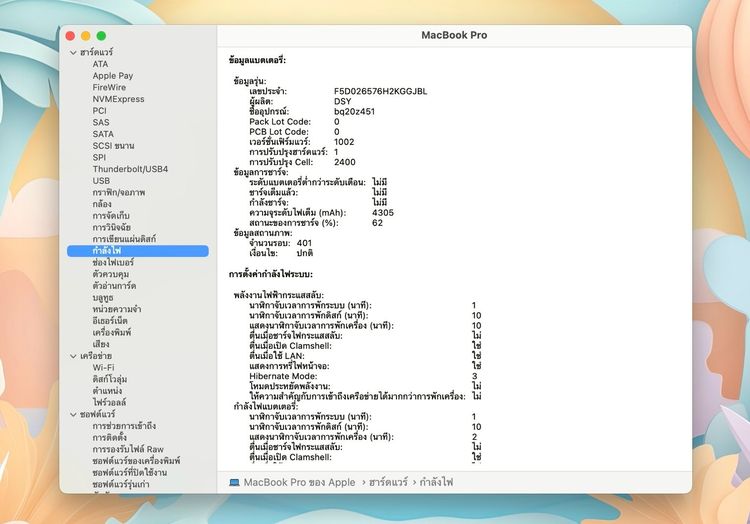This screenshot has height=524, width=750.
Task: Click the PCB Lot Code: label
Action: point(279,132)
